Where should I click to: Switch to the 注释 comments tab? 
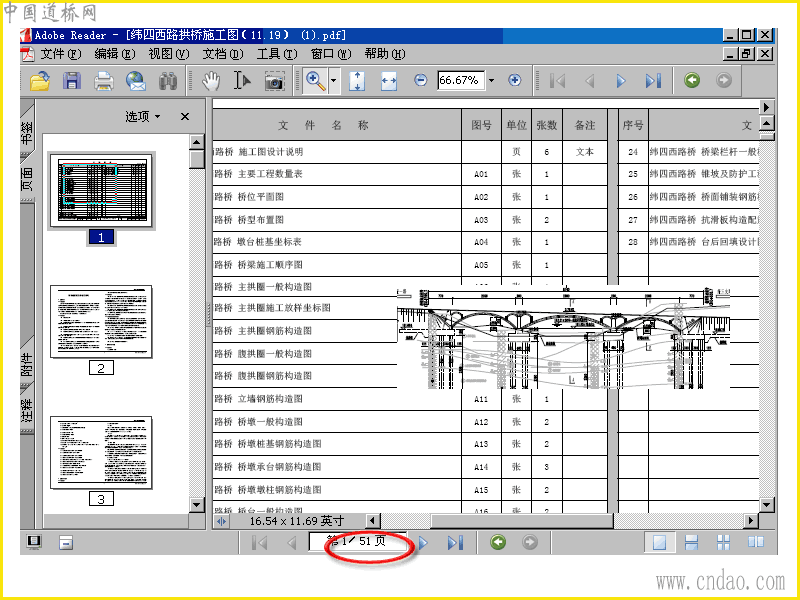[27, 411]
